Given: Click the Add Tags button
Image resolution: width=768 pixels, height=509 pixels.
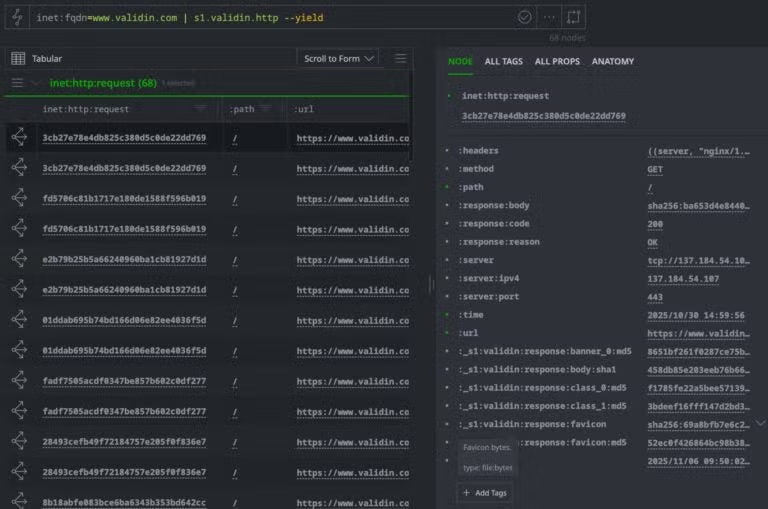Looking at the screenshot, I should (x=485, y=493).
